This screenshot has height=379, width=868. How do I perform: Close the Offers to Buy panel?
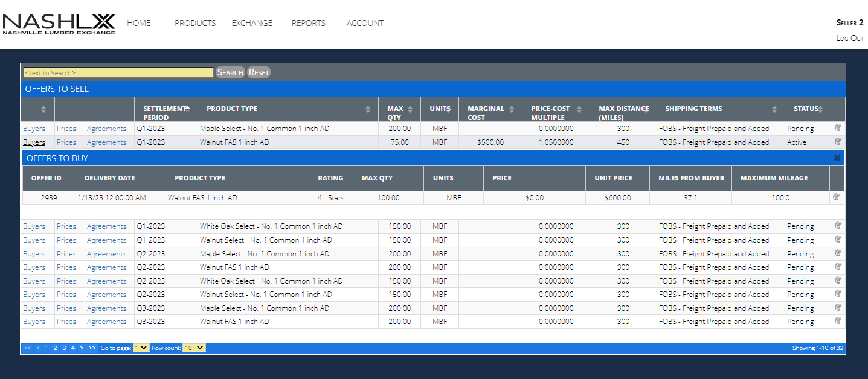coord(837,158)
